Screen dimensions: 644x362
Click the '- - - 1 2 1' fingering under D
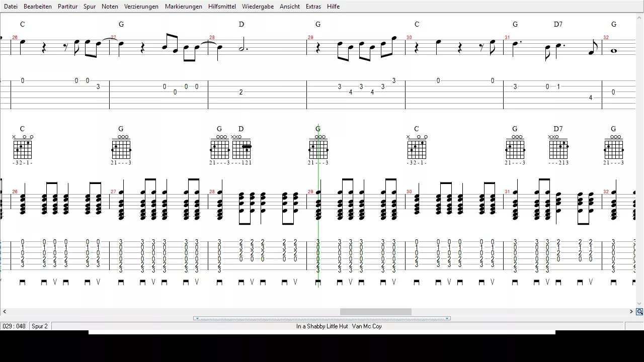point(242,163)
